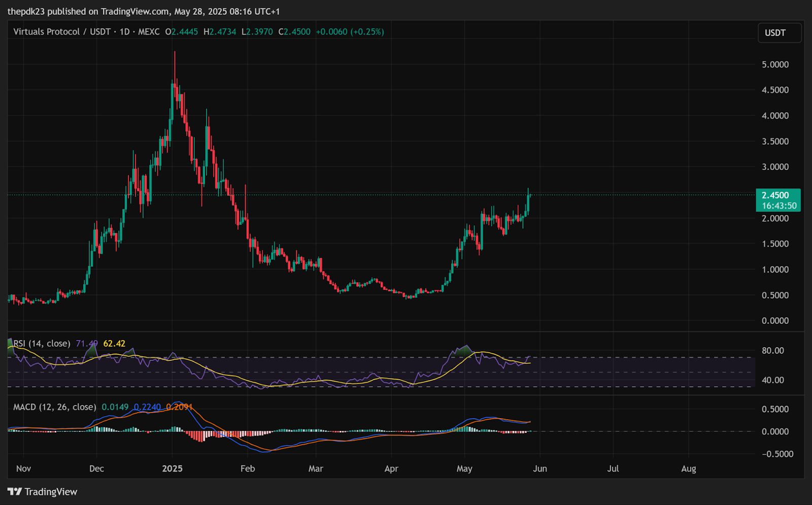Click the RSI moving average value 62.42
Viewport: 812px width, 505px height.
click(x=114, y=344)
